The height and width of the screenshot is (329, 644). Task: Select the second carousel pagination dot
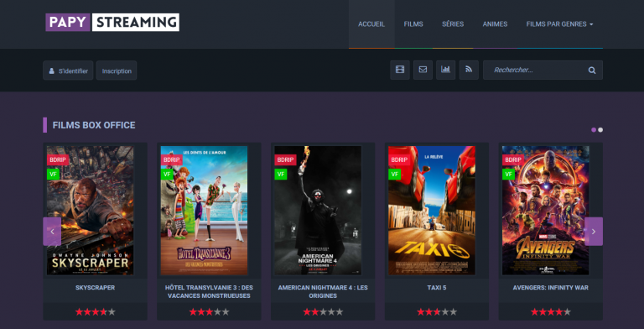pyautogui.click(x=600, y=130)
